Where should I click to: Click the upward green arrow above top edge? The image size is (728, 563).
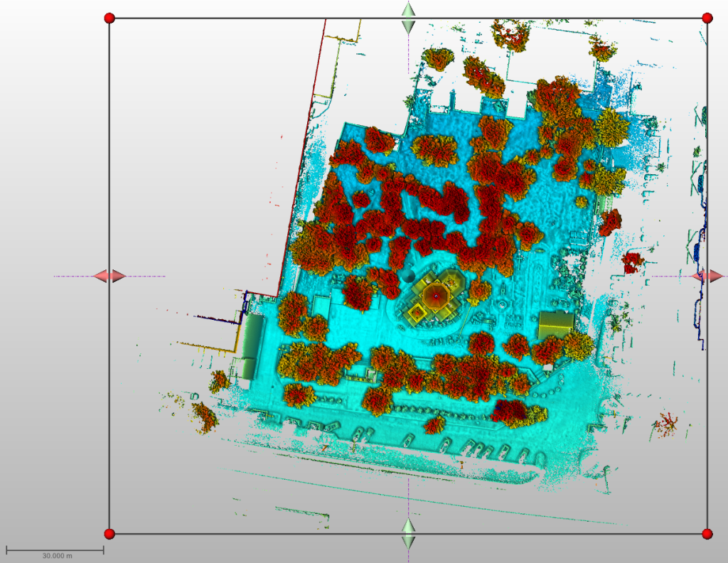click(408, 9)
